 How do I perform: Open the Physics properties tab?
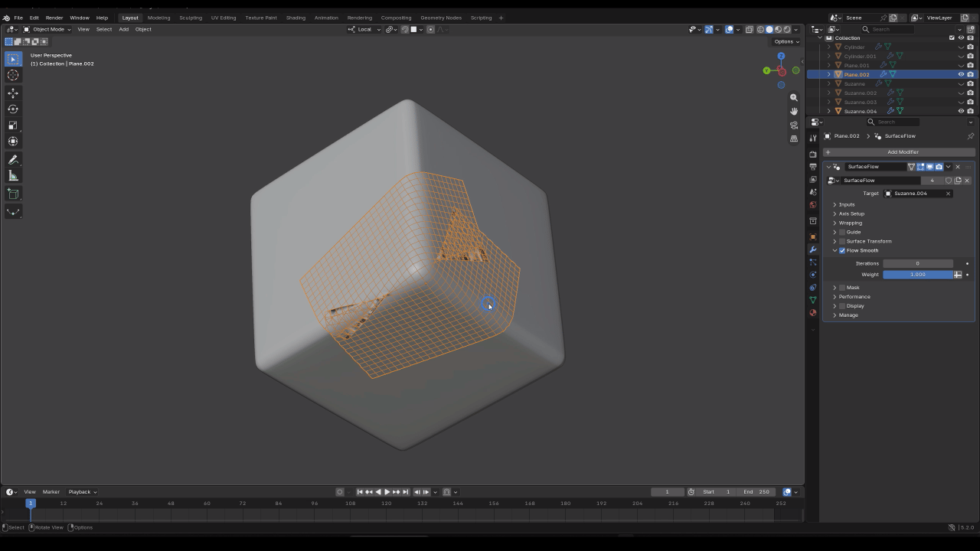813,275
